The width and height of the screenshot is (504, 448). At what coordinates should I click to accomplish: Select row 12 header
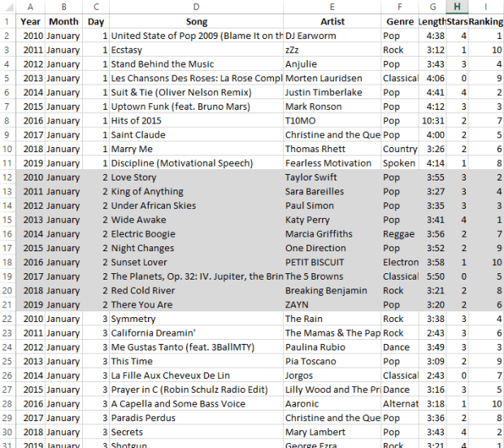[x=8, y=177]
